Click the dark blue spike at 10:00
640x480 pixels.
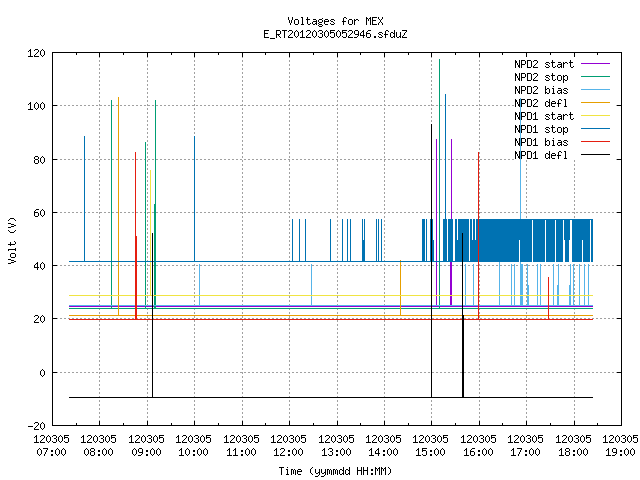click(195, 199)
